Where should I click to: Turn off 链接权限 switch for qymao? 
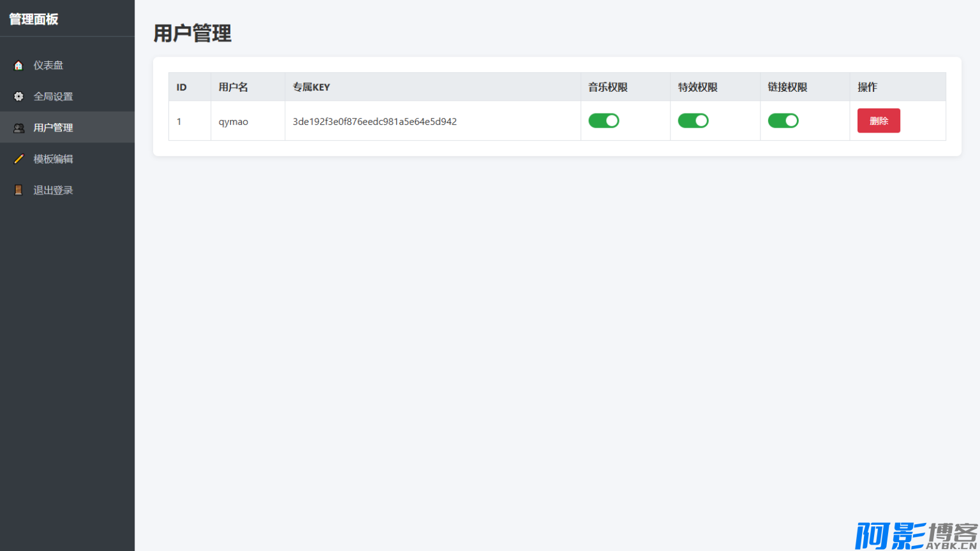783,121
